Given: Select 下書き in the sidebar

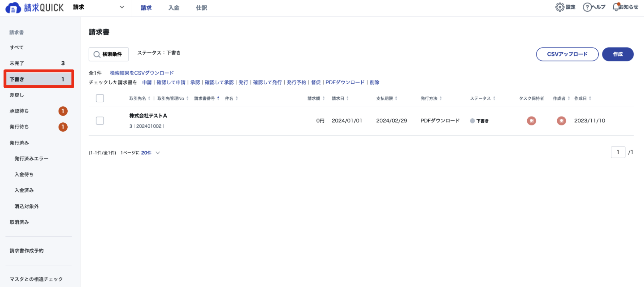Looking at the screenshot, I should (38, 79).
